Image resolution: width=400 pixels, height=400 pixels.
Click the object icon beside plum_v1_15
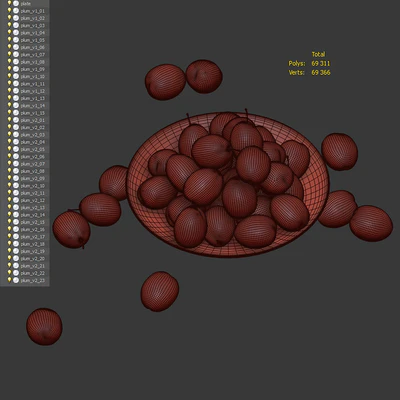tap(16, 113)
